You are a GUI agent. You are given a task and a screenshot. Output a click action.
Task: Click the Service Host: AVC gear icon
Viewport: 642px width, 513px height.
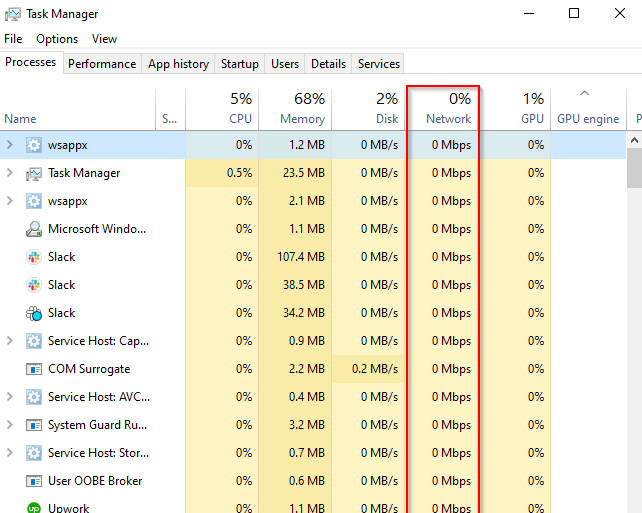click(x=34, y=397)
